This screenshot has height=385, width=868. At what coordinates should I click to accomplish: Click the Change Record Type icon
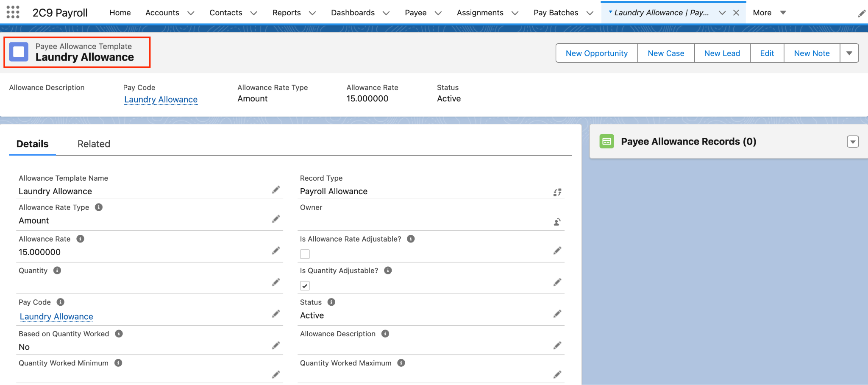(557, 192)
